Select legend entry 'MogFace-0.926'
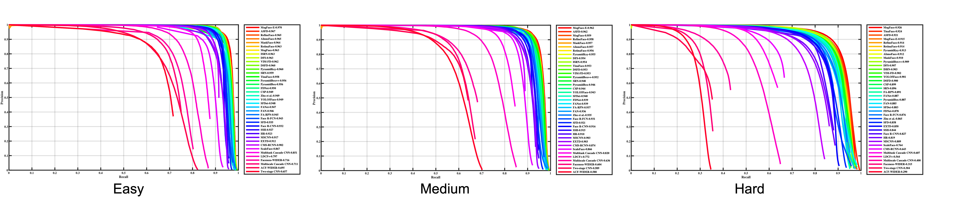Viewport: 980px width, 205px height. [x=892, y=27]
